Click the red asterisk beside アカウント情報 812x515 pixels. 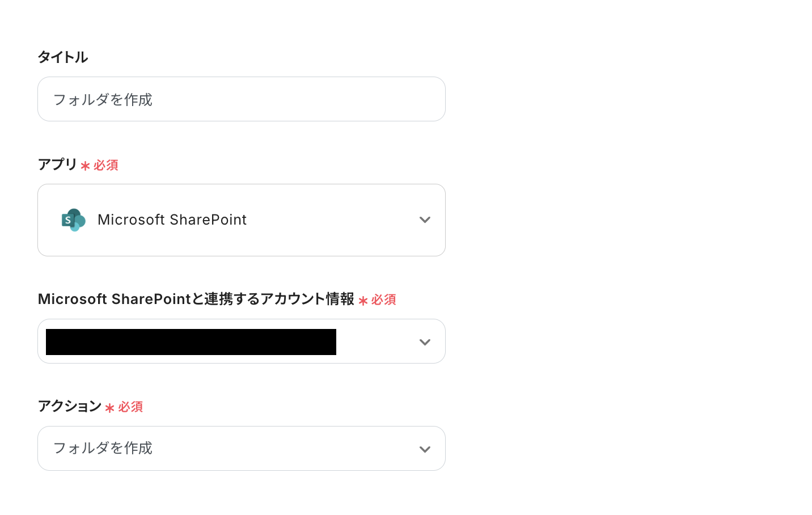pos(363,301)
